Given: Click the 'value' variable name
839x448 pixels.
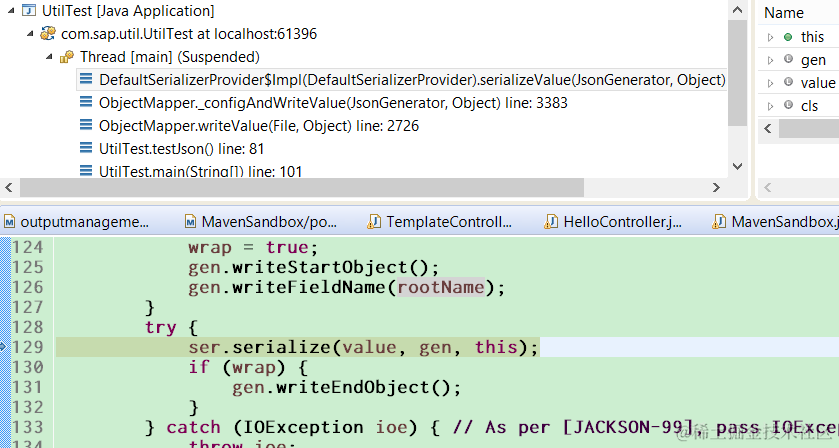Looking at the screenshot, I should [x=818, y=83].
